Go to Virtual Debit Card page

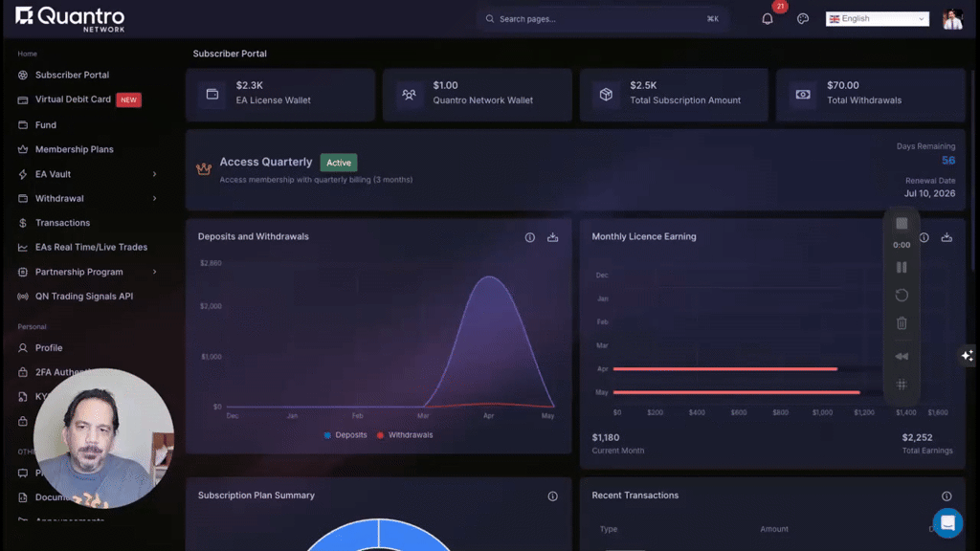click(x=73, y=99)
